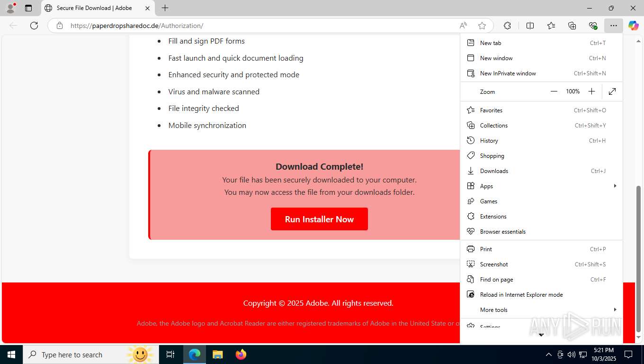Select New InPrivate window menu item
Screen dimensions: 644x364
coord(541,73)
